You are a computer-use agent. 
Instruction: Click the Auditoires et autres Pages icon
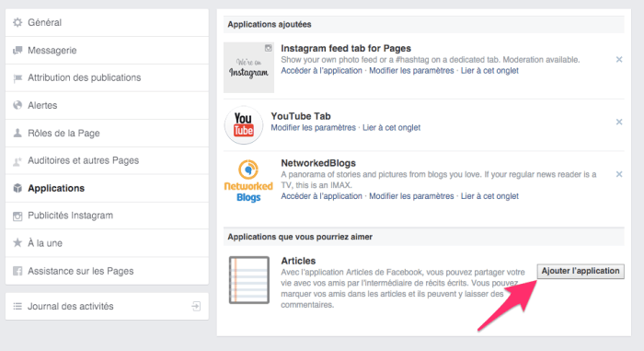[17, 161]
